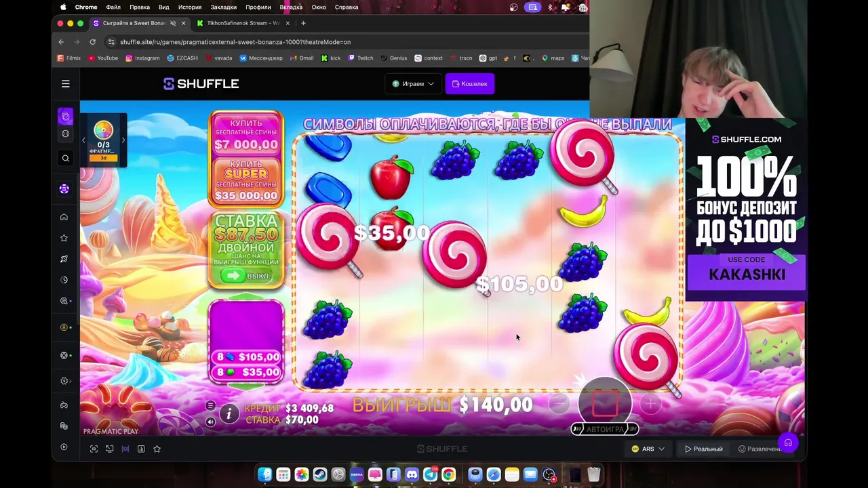Decrease the bet with minus button
This screenshot has height=488, width=868.
559,404
